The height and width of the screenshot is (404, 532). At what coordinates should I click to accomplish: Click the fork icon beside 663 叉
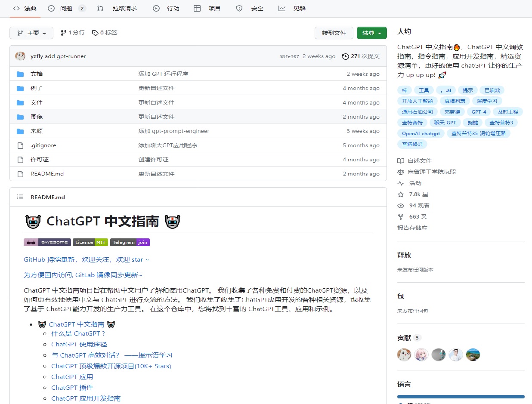tap(401, 217)
